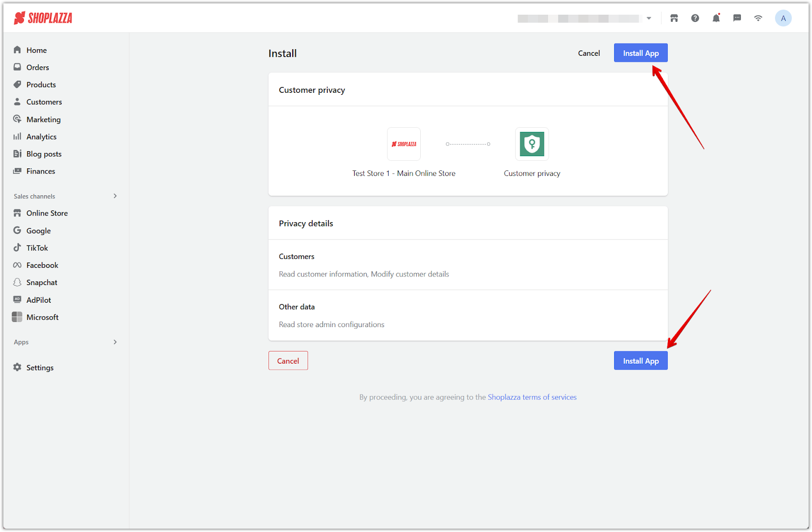The image size is (812, 532).
Task: Click the Marketing target icon
Action: (x=17, y=119)
